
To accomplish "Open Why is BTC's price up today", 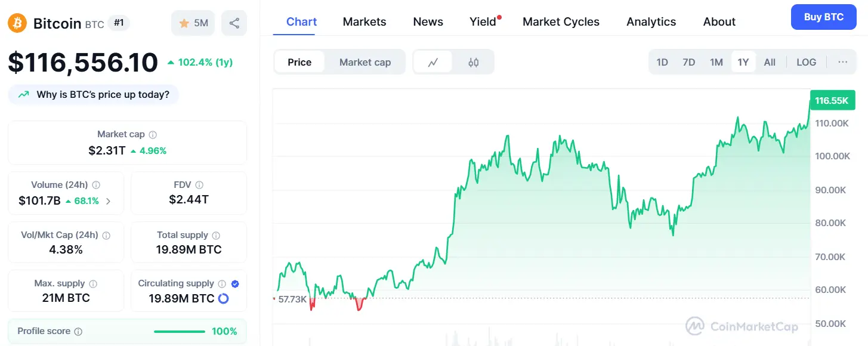I will point(93,94).
